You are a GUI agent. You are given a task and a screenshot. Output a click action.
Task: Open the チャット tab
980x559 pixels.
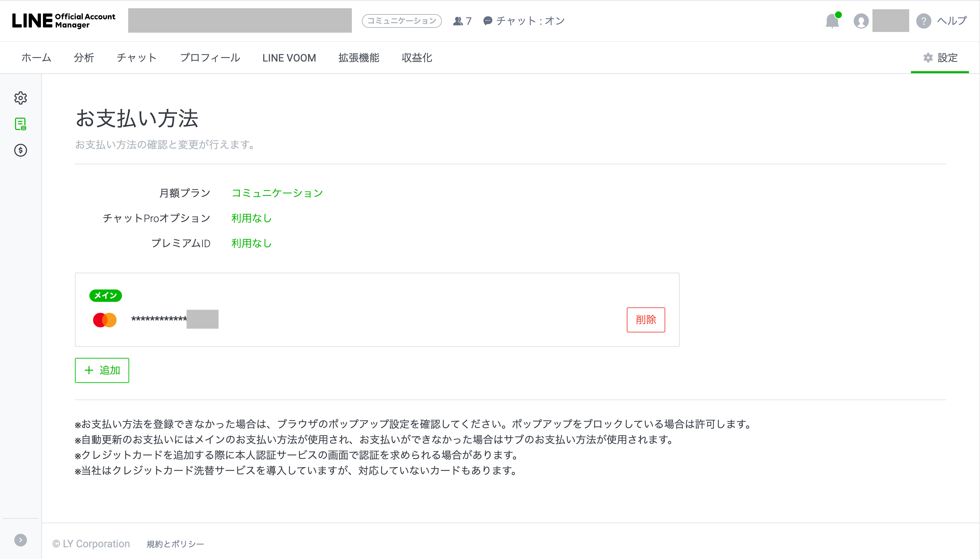coord(137,58)
